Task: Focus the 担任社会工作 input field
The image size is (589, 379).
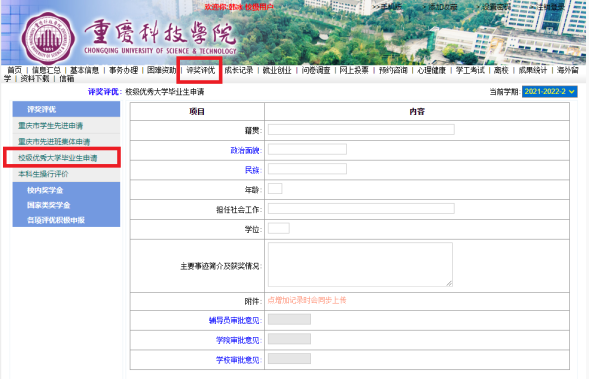Action: click(361, 208)
